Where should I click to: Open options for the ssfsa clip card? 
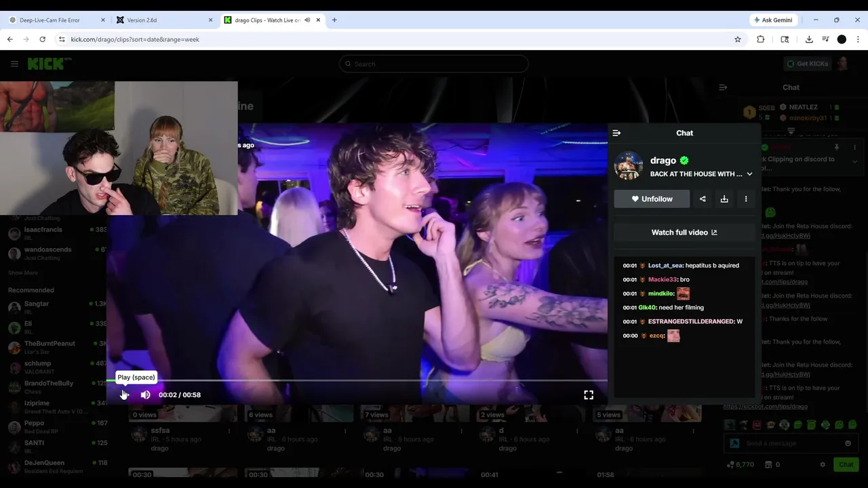[x=229, y=430]
